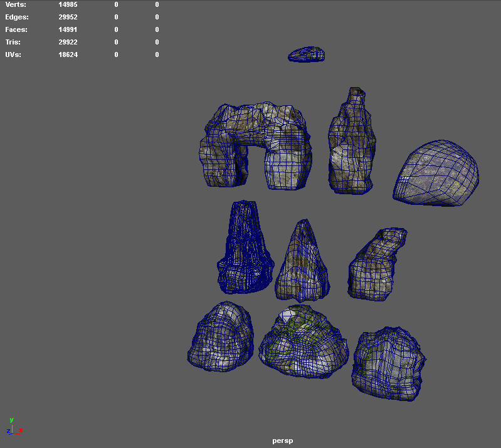Screen dimensions: 501x448
Task: Click the persp camera name label
Action: click(x=282, y=441)
